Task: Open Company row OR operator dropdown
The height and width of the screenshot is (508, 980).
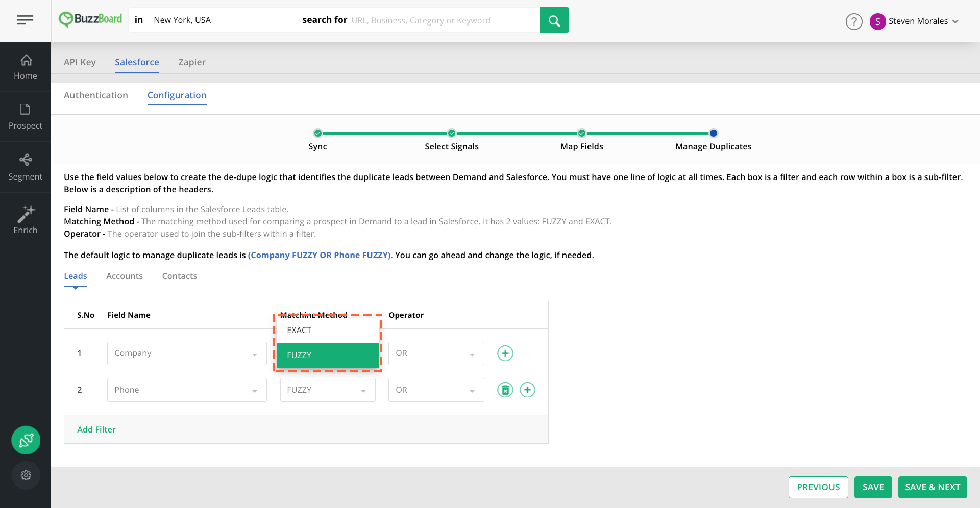Action: coord(436,353)
